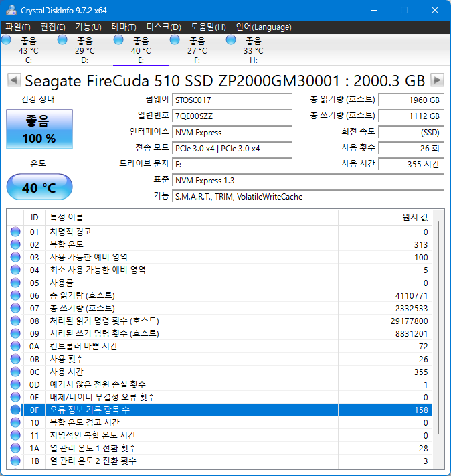
Task: Select disk H: at 33 °C
Action: (253, 50)
